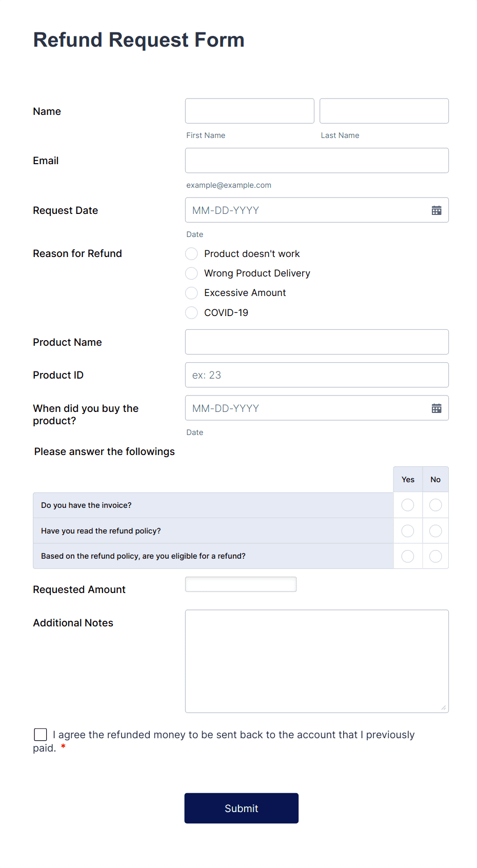Focus the Requested Amount field

(x=241, y=584)
